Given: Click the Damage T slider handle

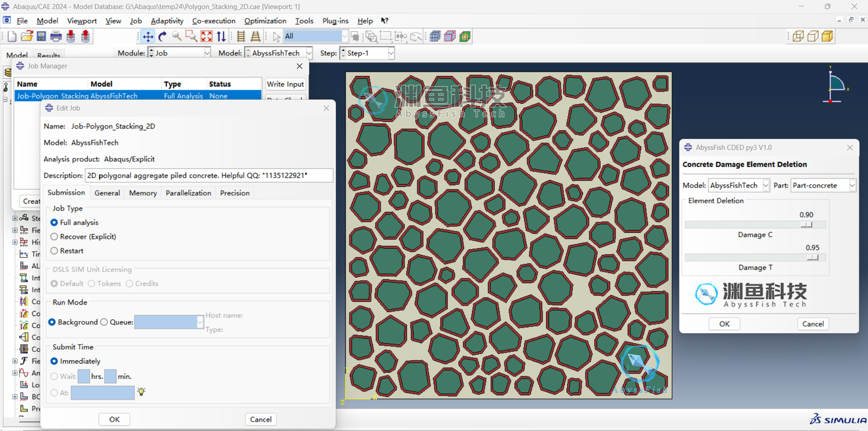Looking at the screenshot, I should click(x=812, y=257).
